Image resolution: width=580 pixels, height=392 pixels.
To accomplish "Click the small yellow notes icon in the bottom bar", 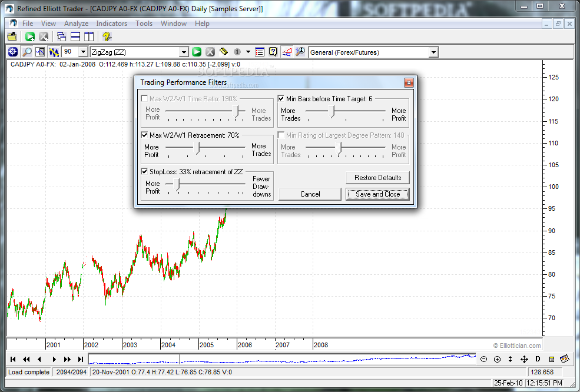I will coord(552,359).
